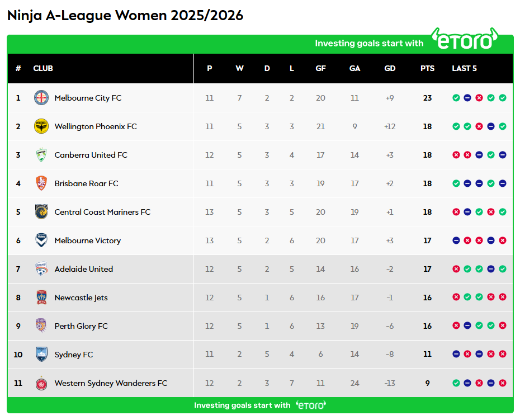520x420 pixels.
Task: Click the Melbourne City FC club crest
Action: pyautogui.click(x=41, y=98)
